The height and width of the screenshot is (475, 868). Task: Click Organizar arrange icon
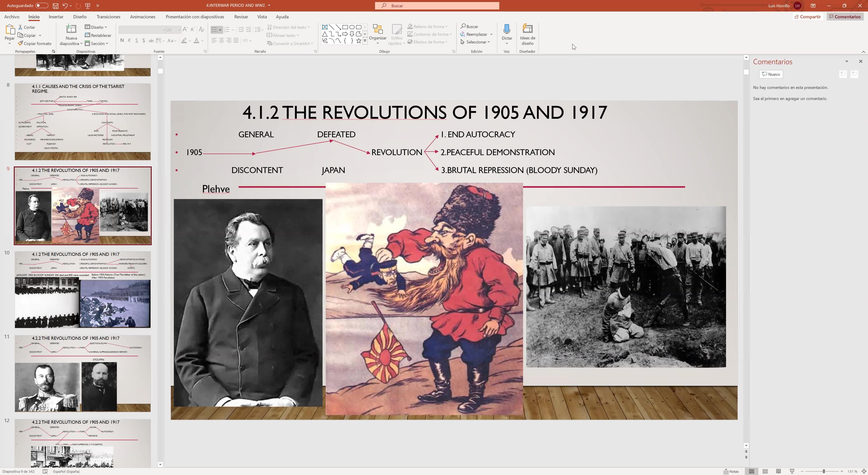377,30
